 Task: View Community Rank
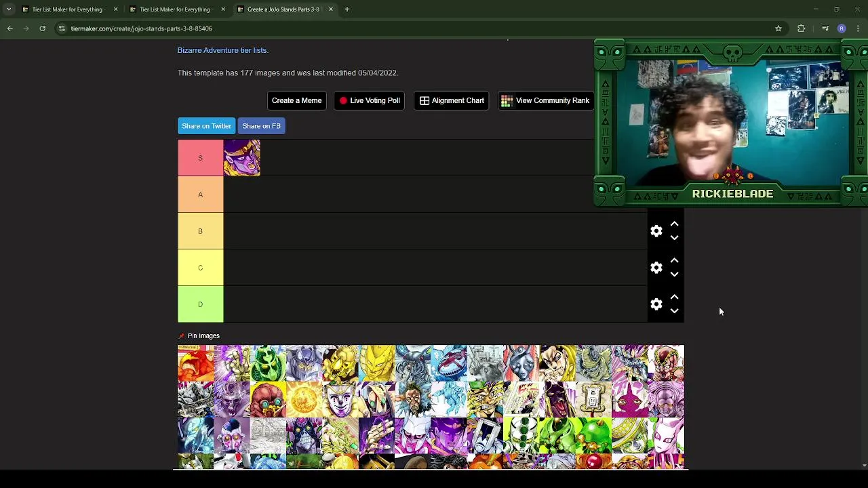click(x=545, y=100)
